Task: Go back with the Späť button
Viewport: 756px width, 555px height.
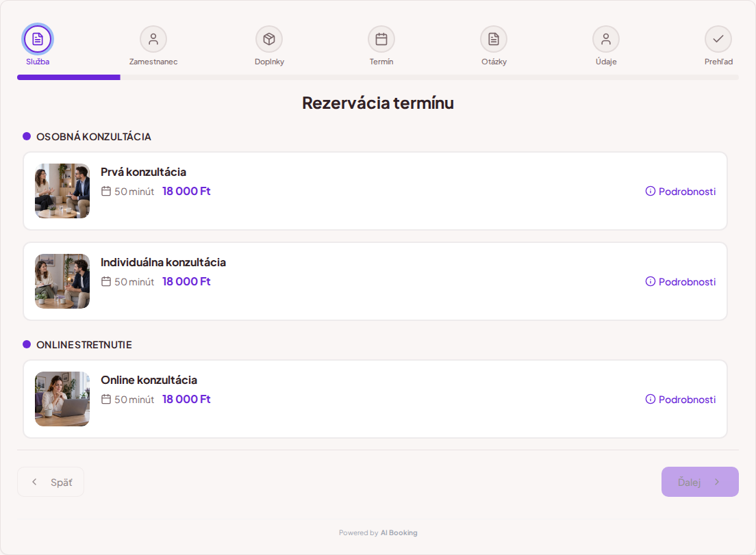Action: click(51, 482)
